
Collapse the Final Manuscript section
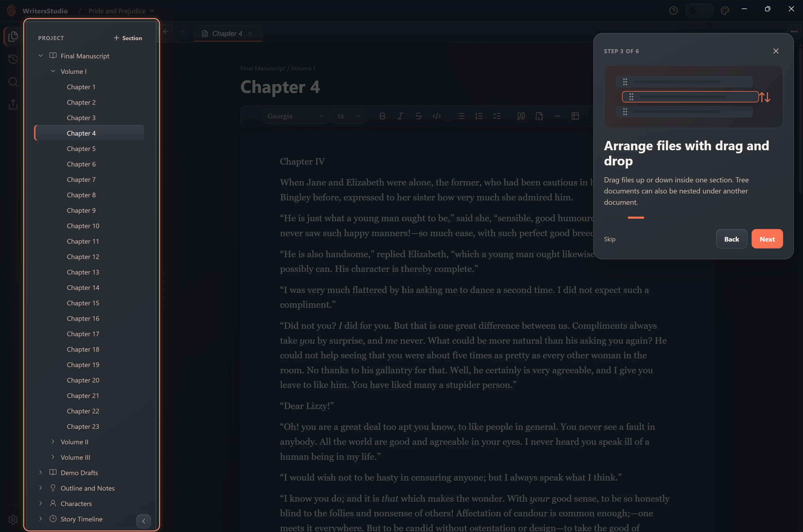pos(40,56)
